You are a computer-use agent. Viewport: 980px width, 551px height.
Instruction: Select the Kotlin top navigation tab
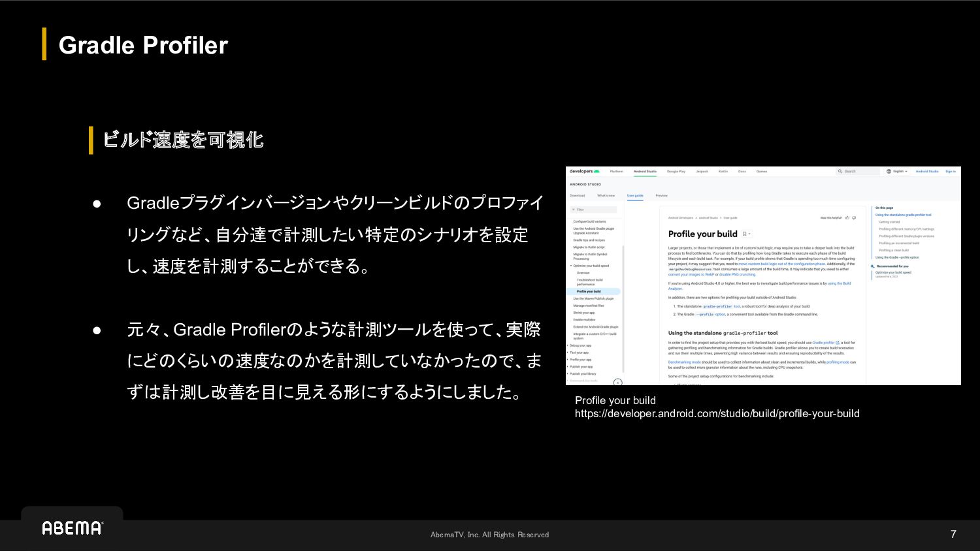click(x=723, y=171)
